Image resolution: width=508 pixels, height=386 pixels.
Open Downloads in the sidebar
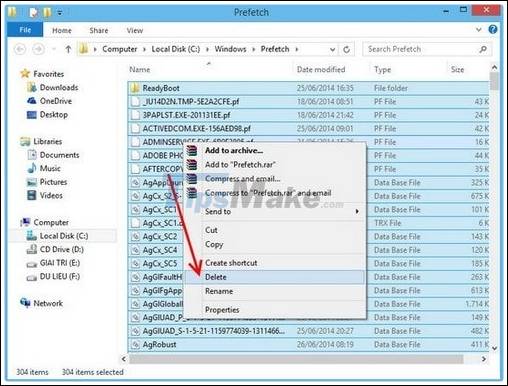pyautogui.click(x=59, y=87)
